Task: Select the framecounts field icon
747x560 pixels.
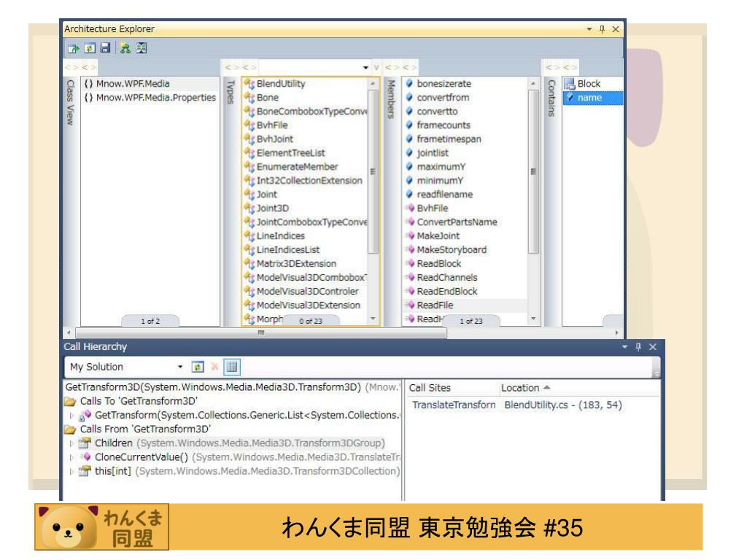Action: coord(409,125)
